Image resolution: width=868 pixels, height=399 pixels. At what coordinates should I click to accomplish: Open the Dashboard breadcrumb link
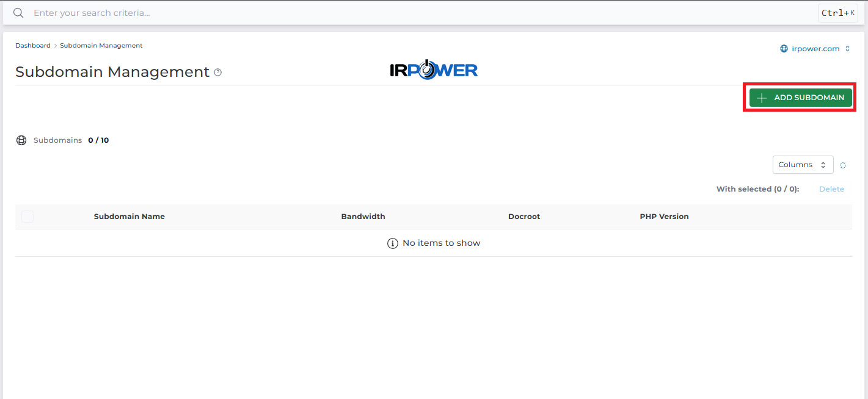[x=33, y=46]
